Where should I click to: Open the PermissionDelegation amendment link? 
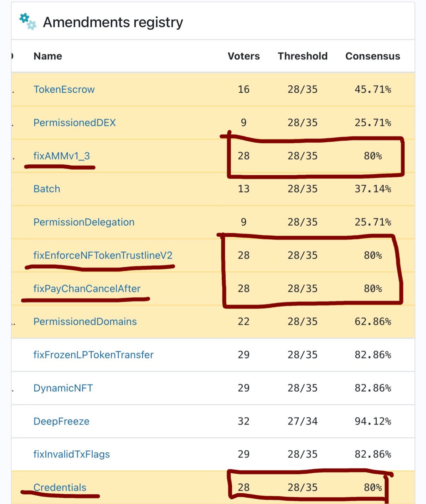pyautogui.click(x=84, y=222)
